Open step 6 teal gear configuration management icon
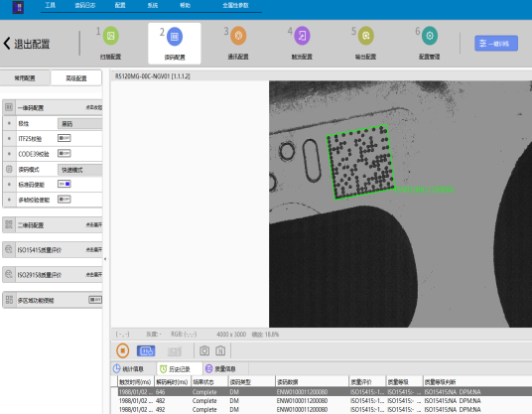532x414 pixels. point(430,36)
